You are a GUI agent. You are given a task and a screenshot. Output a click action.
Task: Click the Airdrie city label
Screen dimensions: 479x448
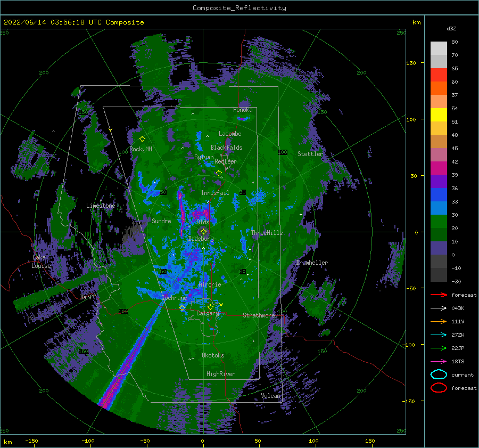click(x=210, y=284)
